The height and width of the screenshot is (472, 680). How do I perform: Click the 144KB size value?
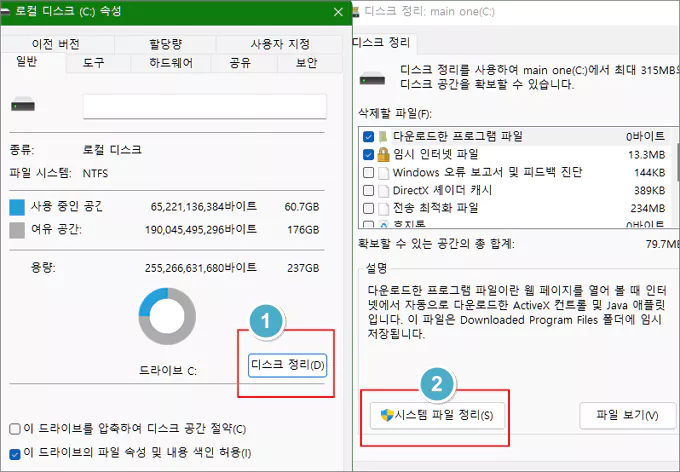coord(649,173)
